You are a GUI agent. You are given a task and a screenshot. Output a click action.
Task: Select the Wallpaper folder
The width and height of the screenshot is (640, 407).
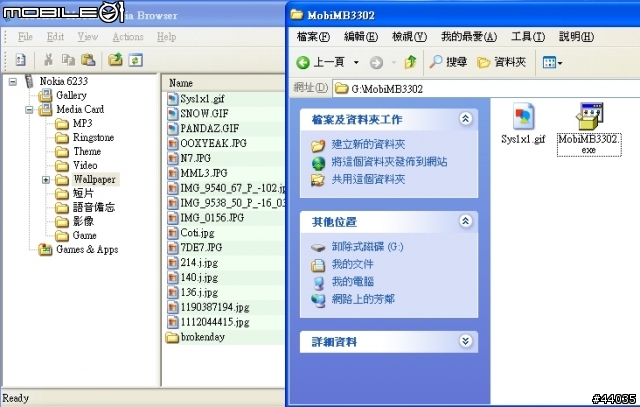point(94,179)
